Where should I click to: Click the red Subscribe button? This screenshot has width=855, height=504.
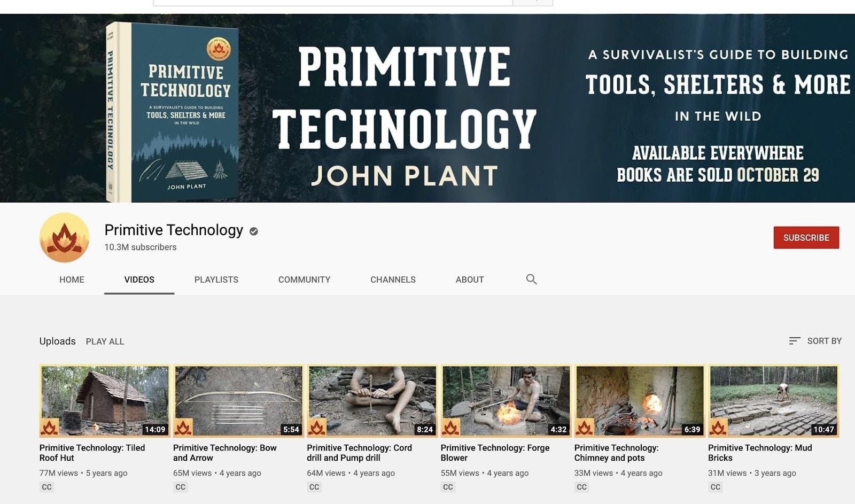(x=806, y=237)
